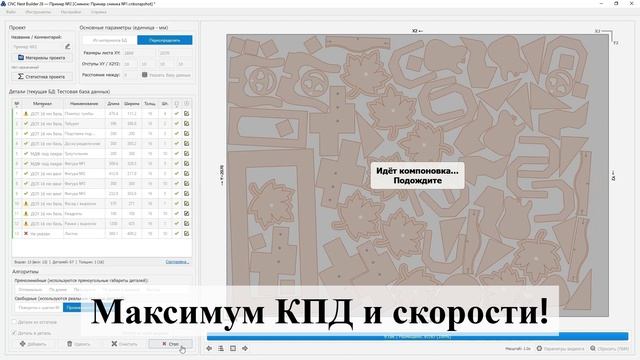Open the Файл menu

coord(11,12)
